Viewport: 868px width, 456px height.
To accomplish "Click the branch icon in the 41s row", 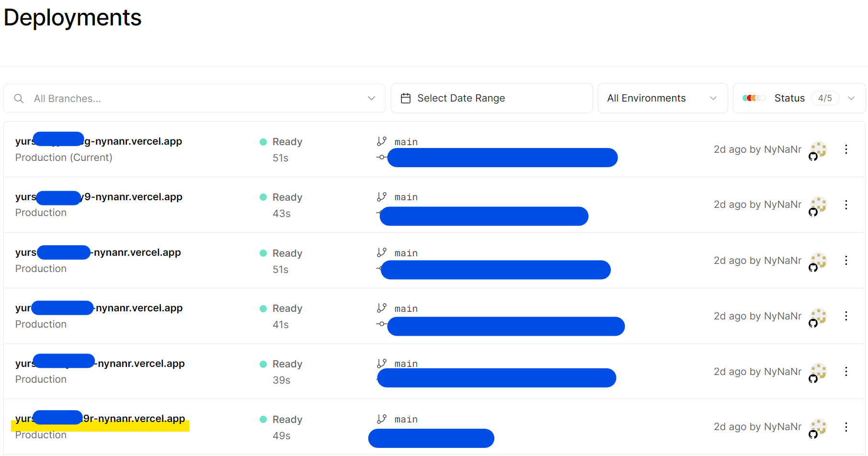I will coord(382,308).
